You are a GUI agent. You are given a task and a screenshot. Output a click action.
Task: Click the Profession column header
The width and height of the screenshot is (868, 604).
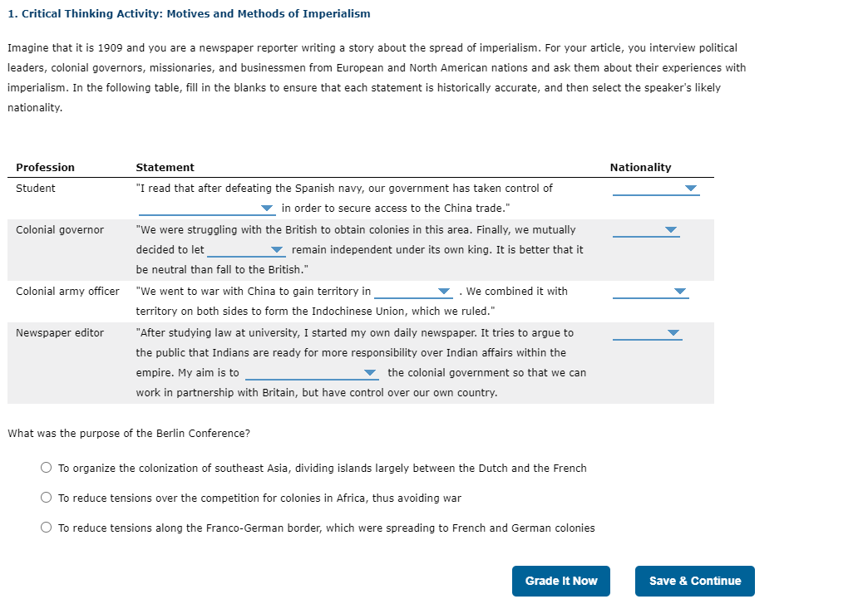tap(45, 167)
